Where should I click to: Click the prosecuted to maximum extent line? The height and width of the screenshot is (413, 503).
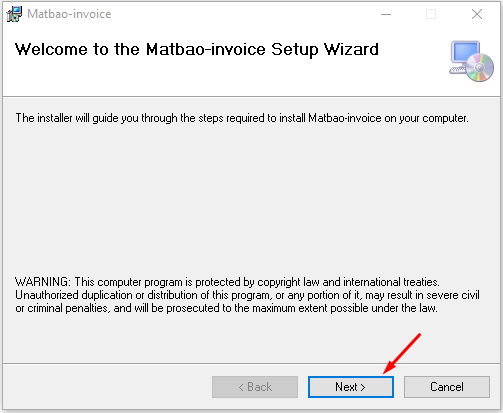[x=226, y=308]
